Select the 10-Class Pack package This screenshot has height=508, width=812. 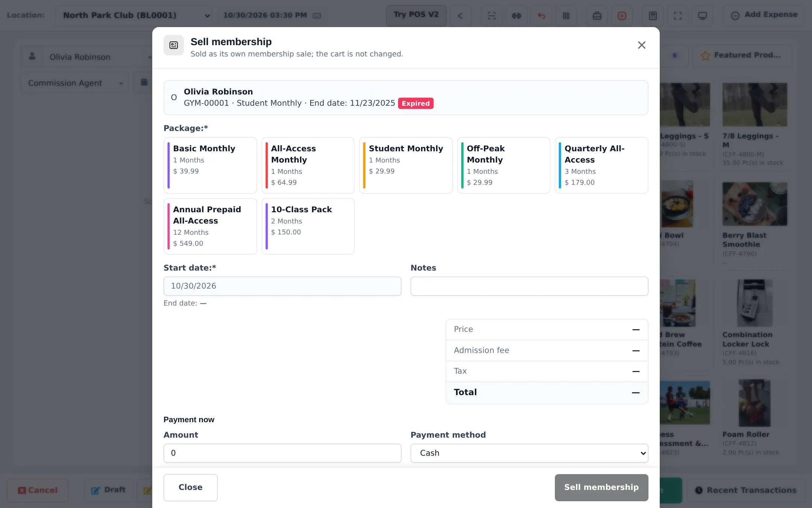click(308, 226)
